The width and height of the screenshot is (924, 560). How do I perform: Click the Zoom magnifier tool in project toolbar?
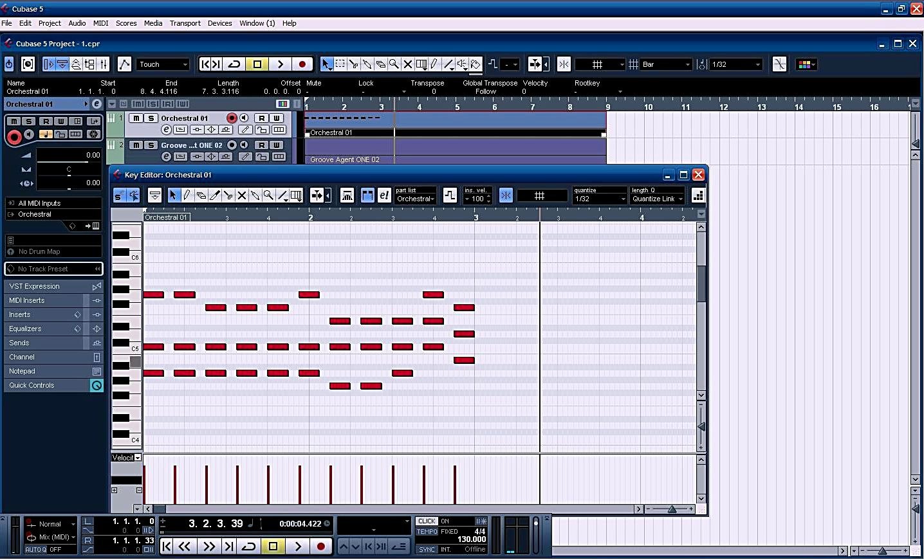coord(394,64)
